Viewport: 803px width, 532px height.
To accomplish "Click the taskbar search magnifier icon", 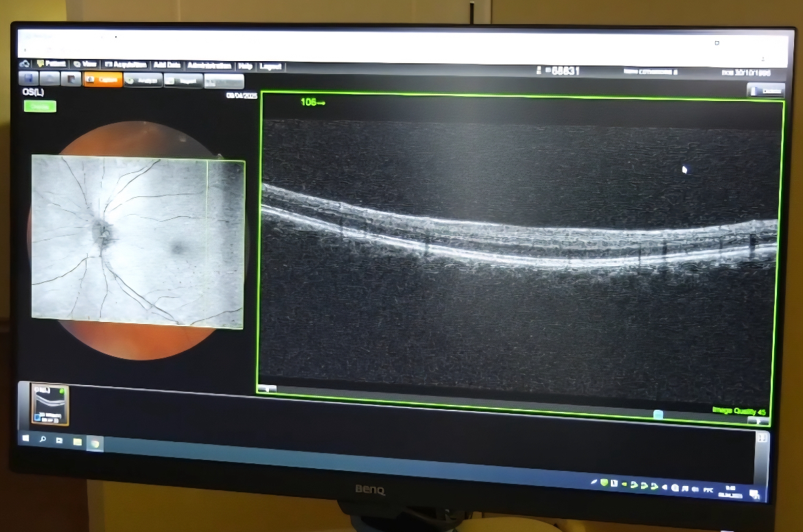I will click(43, 439).
